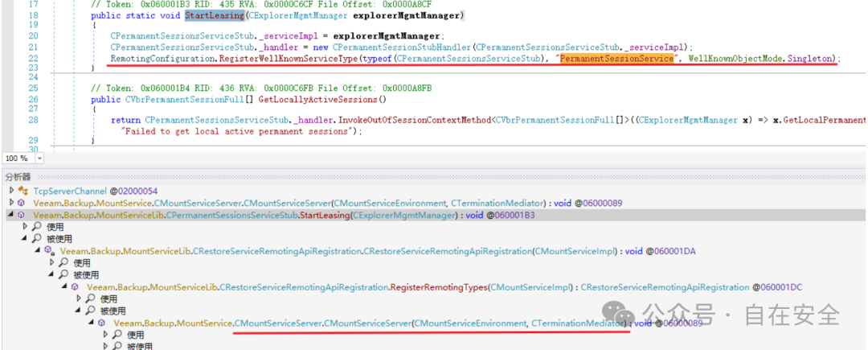Click the magnifier icon of 使用 under the nested CMountServiceServer
Screen dimensions: 868x350
(117, 335)
